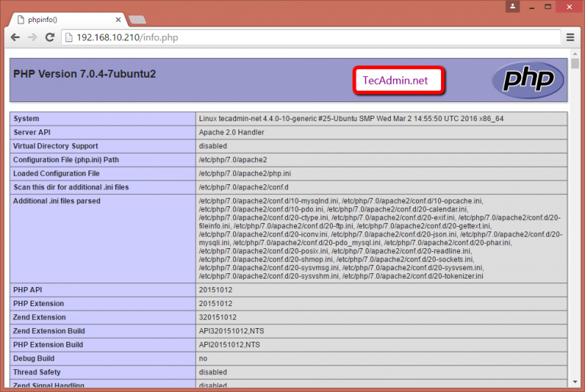Click the forward navigation arrow
585x392 pixels.
click(x=32, y=37)
